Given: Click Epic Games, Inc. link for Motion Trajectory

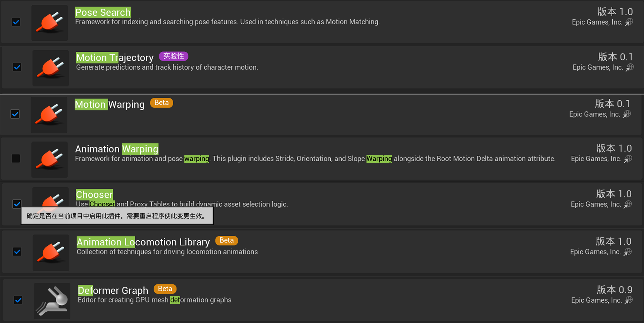Looking at the screenshot, I should pos(598,67).
